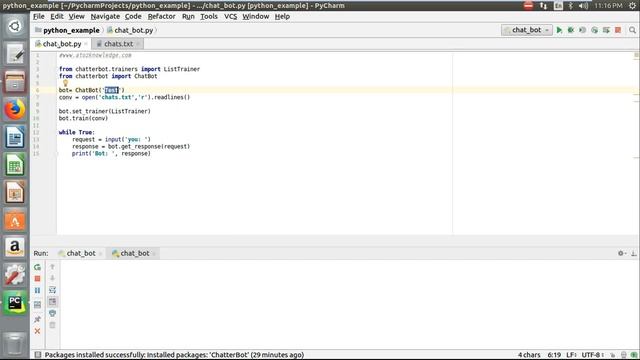Select the first chat_bot Run tab
The width and height of the screenshot is (640, 360).
(x=81, y=253)
